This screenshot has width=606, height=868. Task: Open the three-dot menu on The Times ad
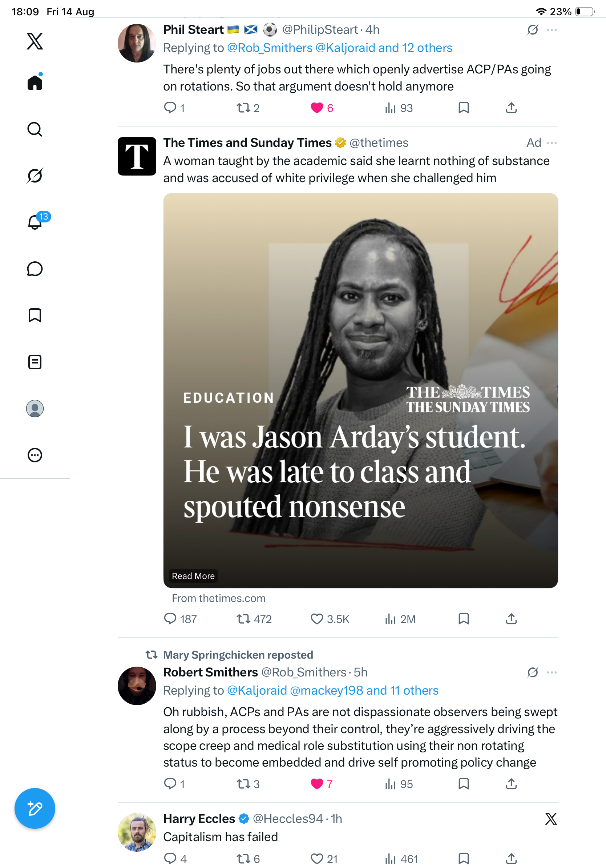point(552,142)
